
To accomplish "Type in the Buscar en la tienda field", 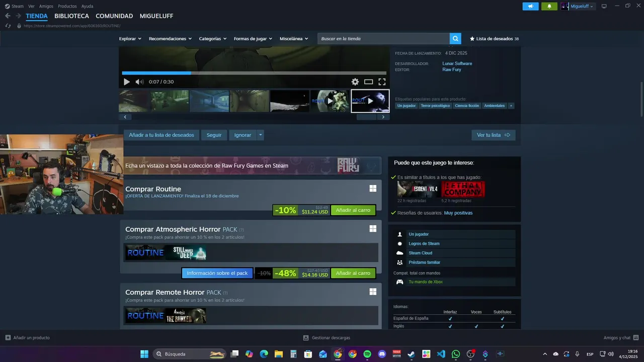I will tap(383, 39).
